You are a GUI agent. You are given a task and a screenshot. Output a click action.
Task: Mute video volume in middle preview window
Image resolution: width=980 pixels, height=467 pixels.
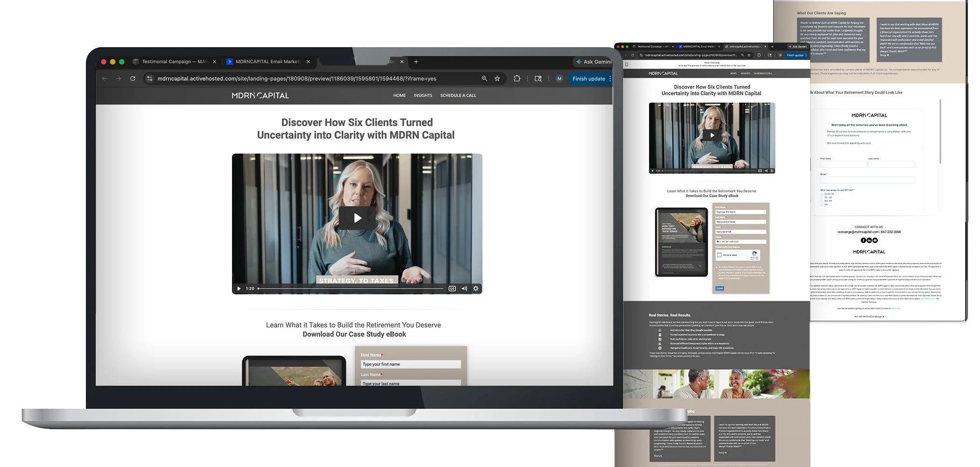pyautogui.click(x=766, y=171)
